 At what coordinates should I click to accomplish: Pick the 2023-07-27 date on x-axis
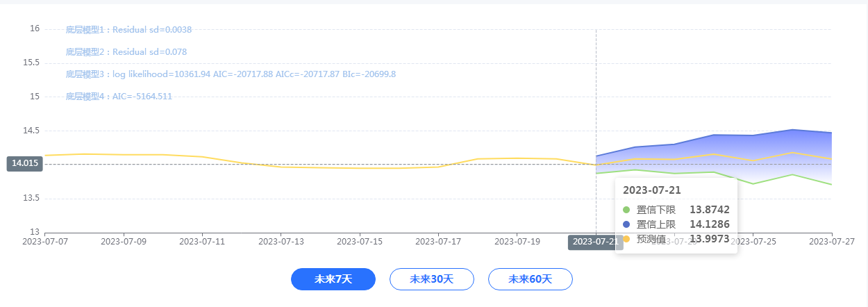831,242
